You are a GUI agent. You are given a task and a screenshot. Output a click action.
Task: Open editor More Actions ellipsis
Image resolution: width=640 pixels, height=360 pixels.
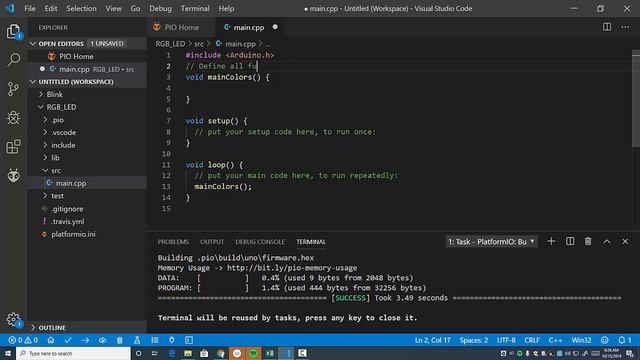tap(625, 27)
